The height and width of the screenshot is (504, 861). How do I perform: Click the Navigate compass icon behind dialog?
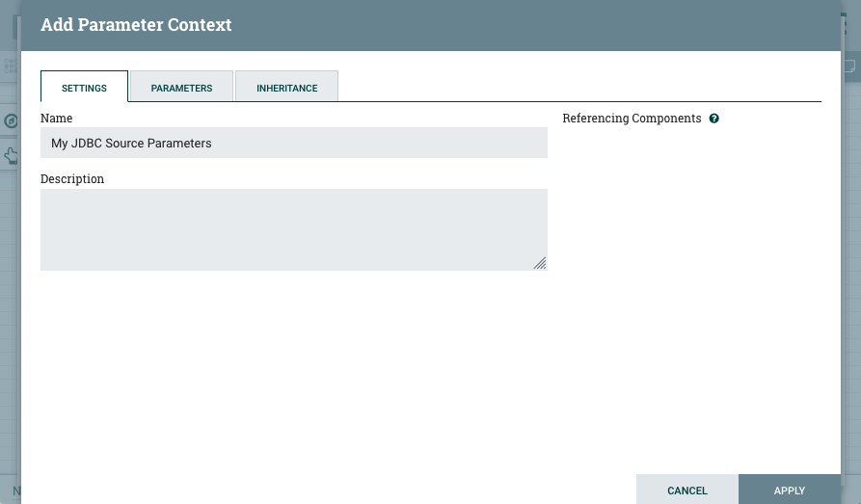11,121
